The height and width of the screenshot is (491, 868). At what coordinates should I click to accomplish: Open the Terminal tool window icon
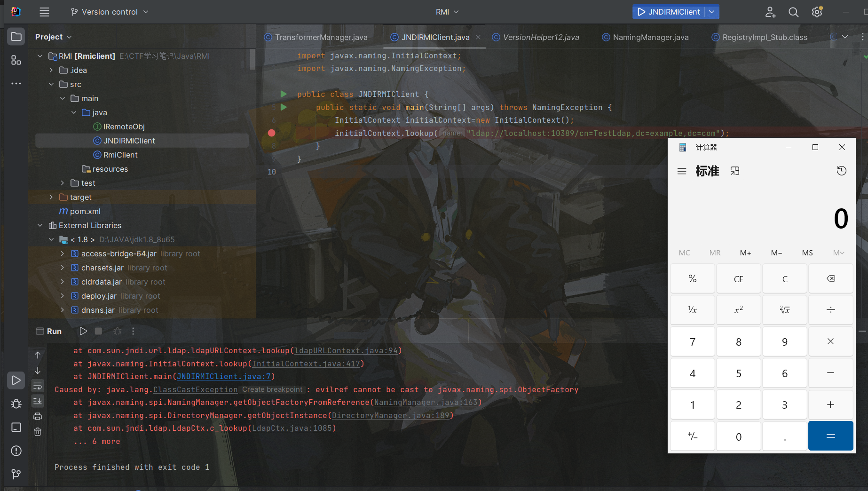click(x=16, y=427)
